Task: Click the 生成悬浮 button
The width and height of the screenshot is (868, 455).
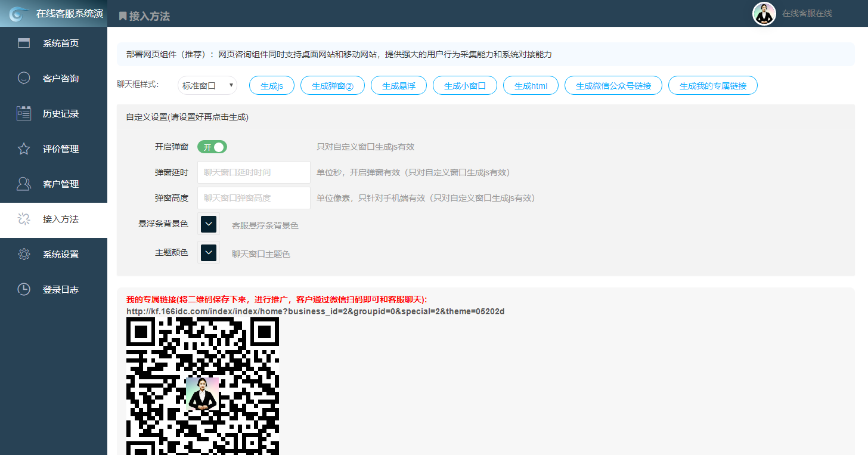Action: click(x=399, y=85)
